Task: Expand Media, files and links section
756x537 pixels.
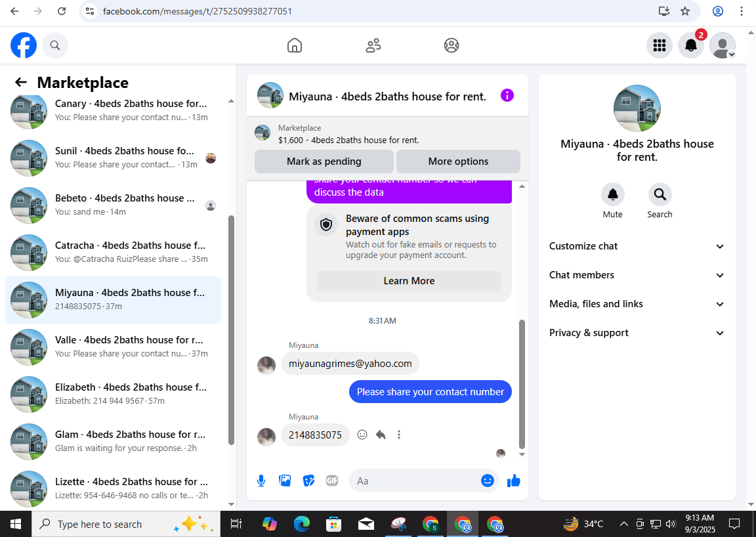Action: coord(637,304)
